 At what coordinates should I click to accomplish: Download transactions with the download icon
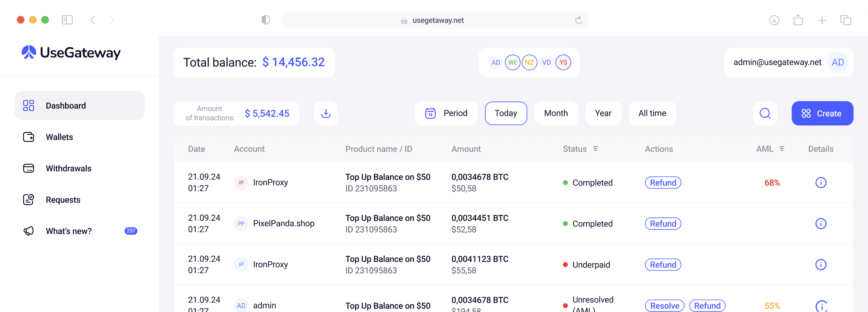click(326, 113)
